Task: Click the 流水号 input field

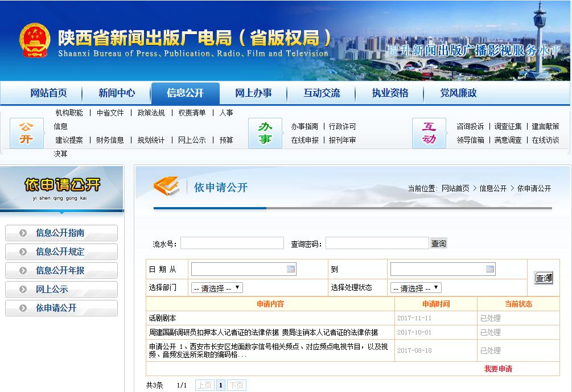Action: coord(233,243)
